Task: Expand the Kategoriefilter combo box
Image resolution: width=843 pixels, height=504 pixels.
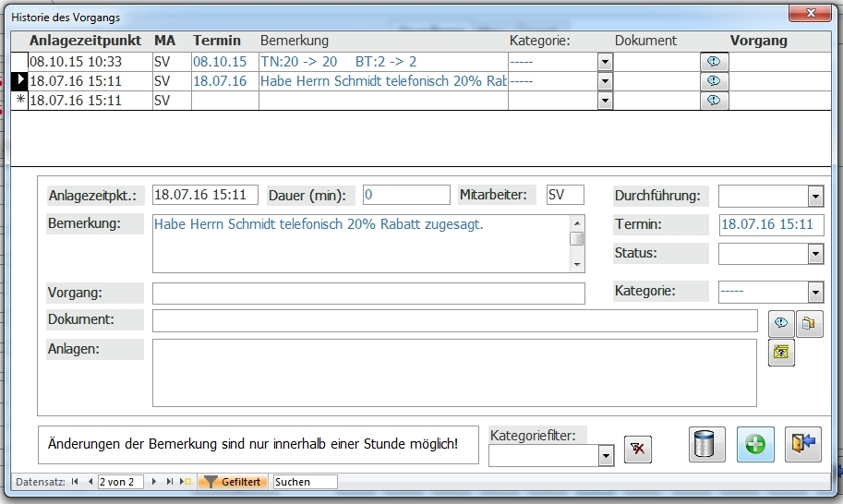Action: (x=606, y=455)
